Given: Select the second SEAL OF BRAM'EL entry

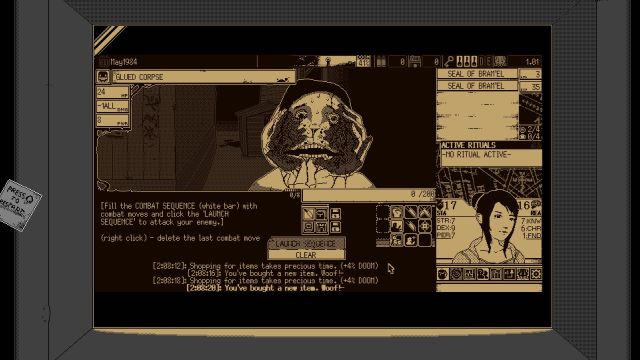Looking at the screenshot, I should [x=477, y=86].
